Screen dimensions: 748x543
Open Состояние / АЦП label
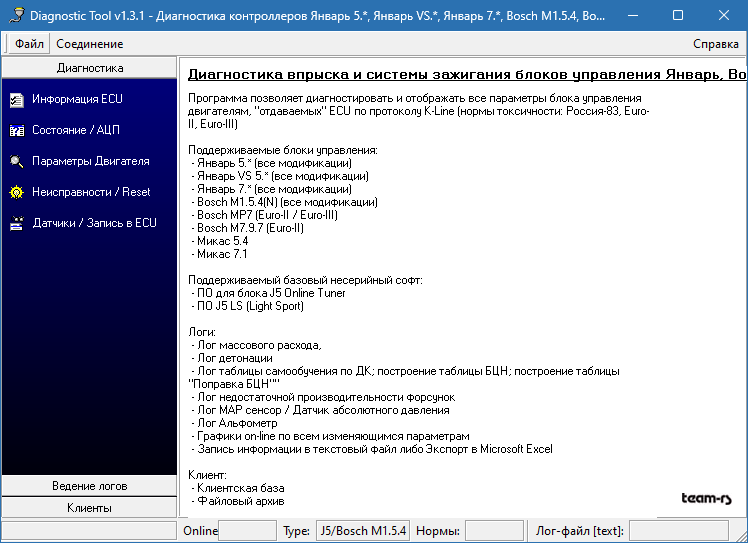pos(76,130)
